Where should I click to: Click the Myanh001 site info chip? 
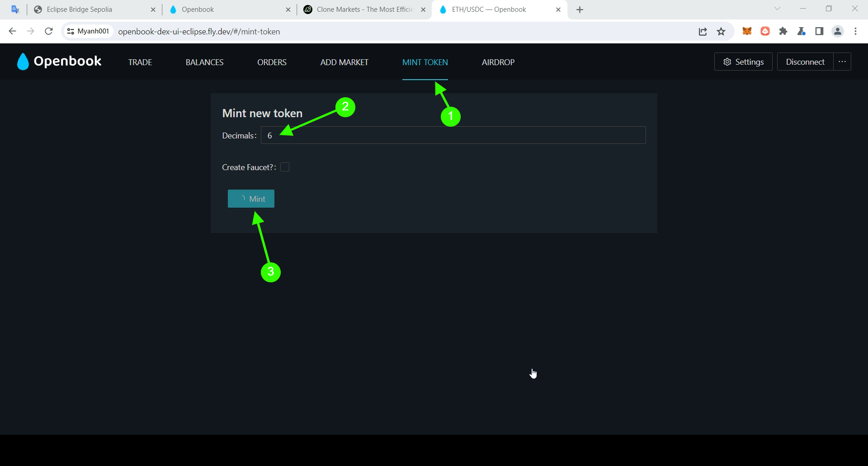88,31
